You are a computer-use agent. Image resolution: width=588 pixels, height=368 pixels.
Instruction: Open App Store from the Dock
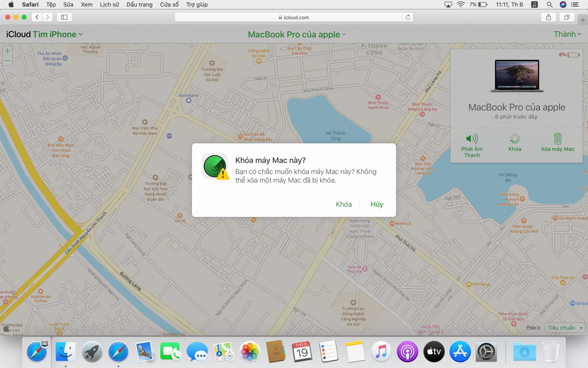pos(460,351)
